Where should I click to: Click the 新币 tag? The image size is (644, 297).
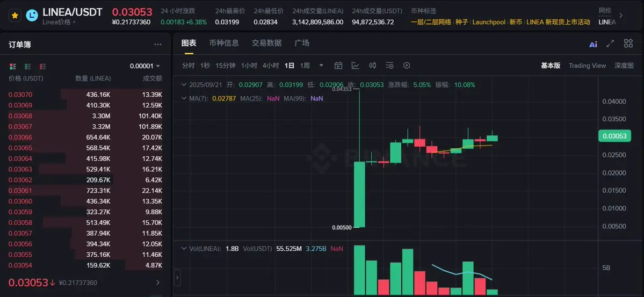point(516,22)
